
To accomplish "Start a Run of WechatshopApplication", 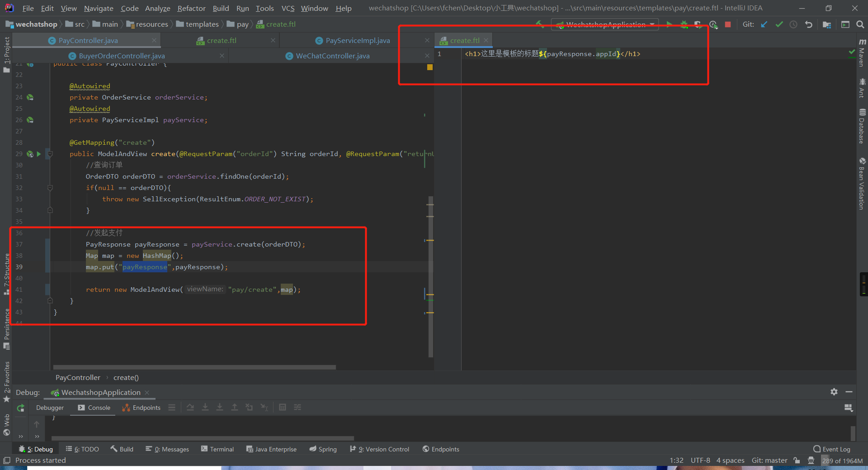I will point(669,24).
